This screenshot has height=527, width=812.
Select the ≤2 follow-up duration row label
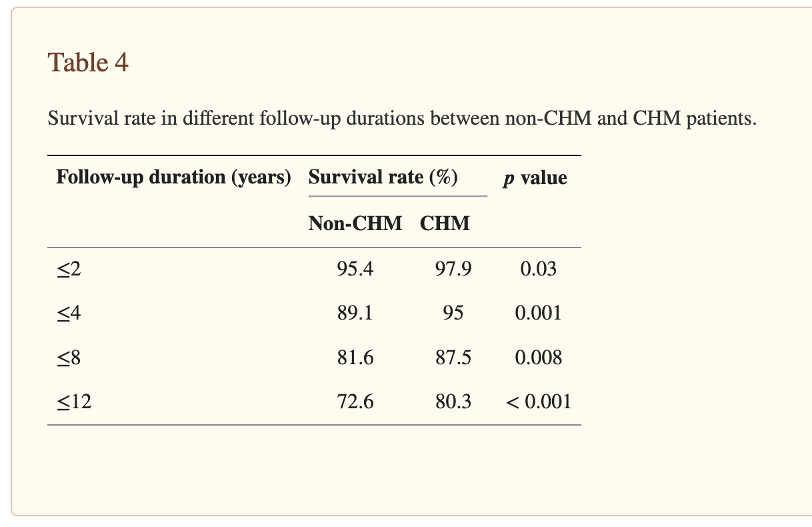click(69, 269)
